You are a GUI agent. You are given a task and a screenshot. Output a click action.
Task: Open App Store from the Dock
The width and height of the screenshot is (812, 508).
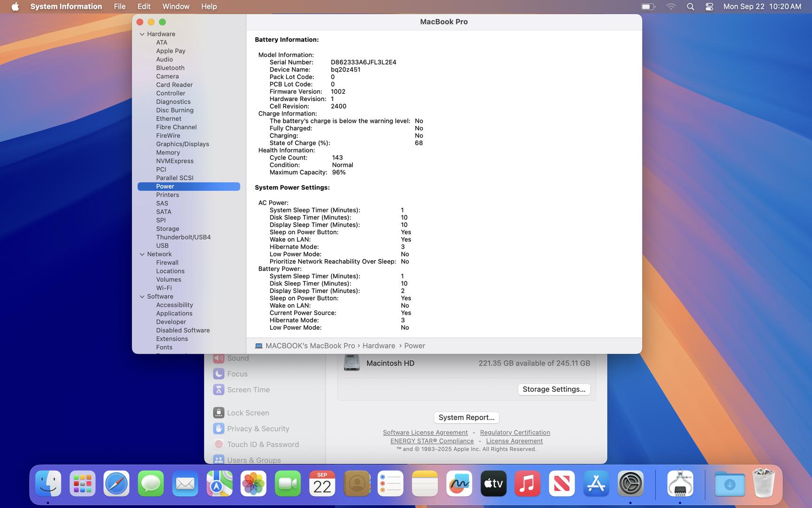[x=596, y=484]
